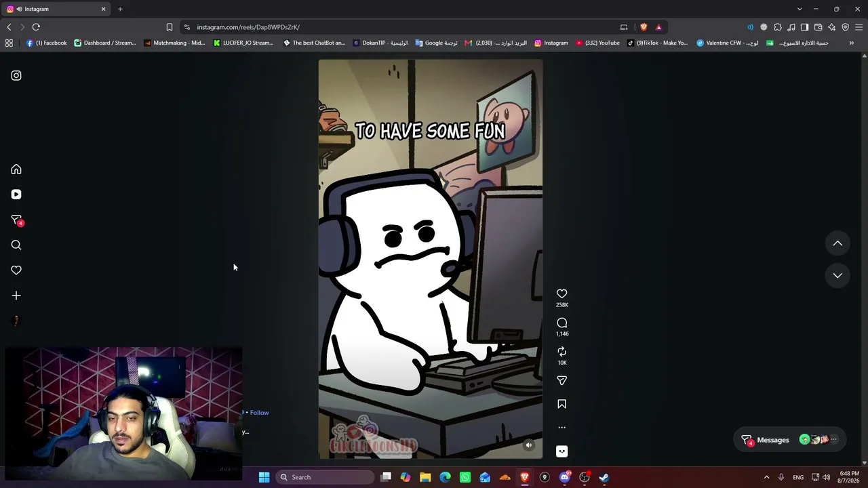Open the browser main menu

pyautogui.click(x=859, y=27)
